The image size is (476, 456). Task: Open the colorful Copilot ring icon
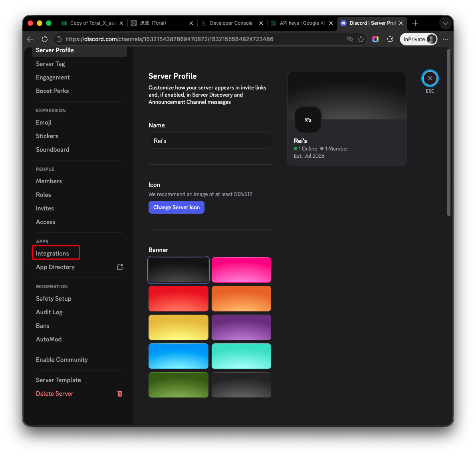(x=375, y=39)
